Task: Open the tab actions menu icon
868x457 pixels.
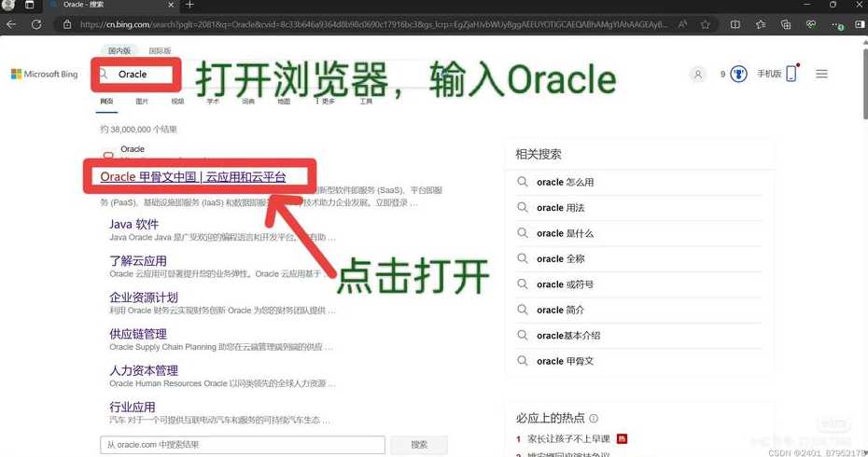Action: (x=29, y=5)
